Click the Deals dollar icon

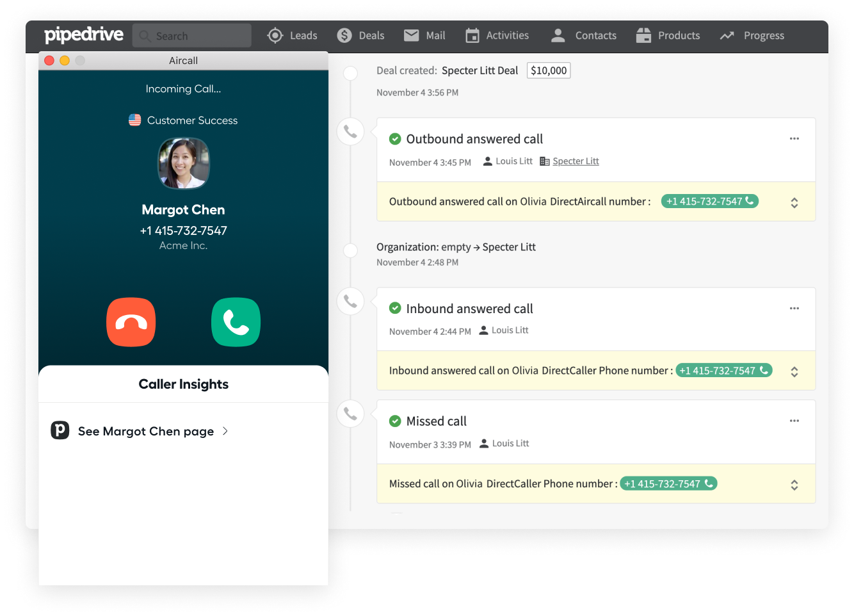344,36
